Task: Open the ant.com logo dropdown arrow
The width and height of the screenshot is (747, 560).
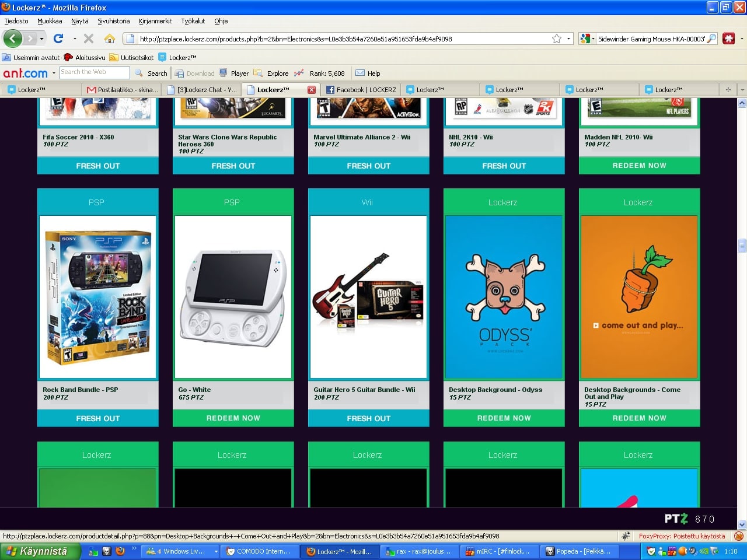Action: click(x=54, y=73)
